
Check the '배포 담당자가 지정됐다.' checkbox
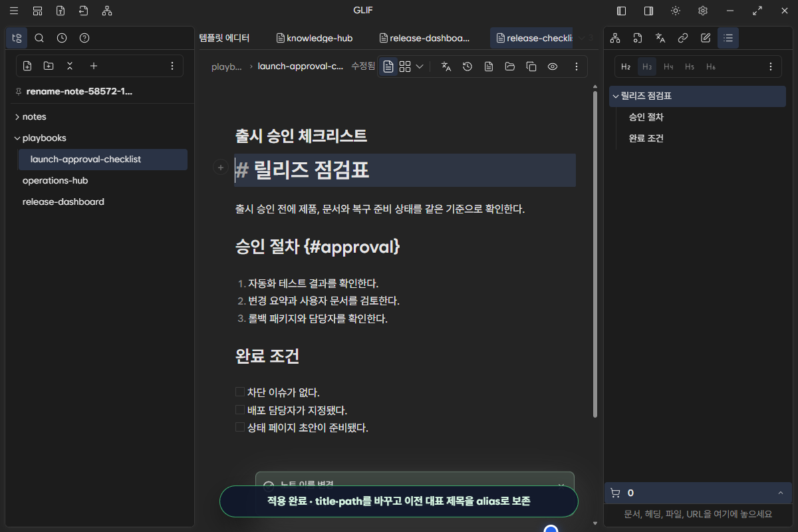click(240, 410)
